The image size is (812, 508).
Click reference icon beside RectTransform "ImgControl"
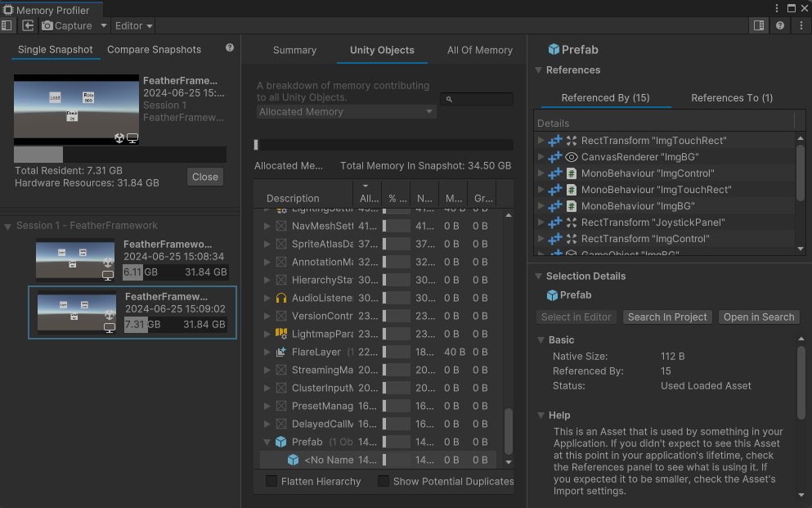tap(555, 239)
